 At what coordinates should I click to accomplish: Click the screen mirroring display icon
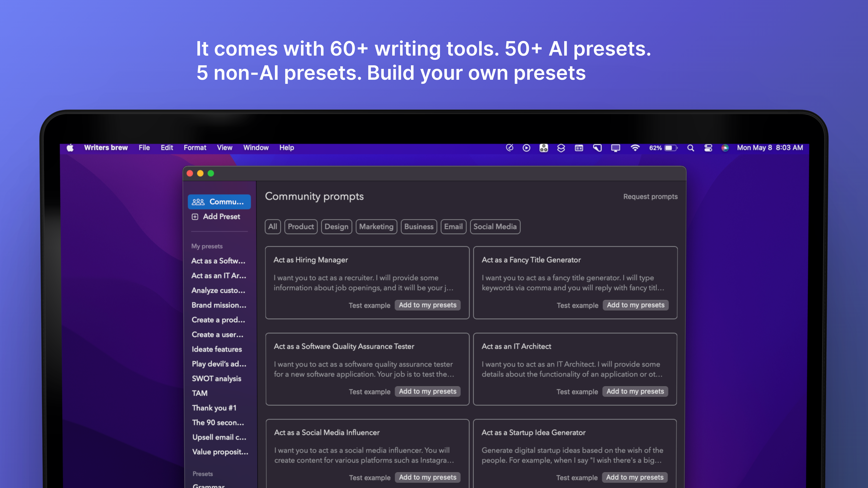click(x=616, y=148)
